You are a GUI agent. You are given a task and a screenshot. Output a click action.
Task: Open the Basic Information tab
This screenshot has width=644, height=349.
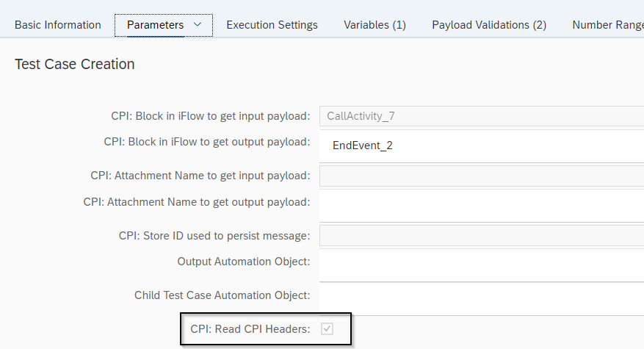click(x=58, y=25)
